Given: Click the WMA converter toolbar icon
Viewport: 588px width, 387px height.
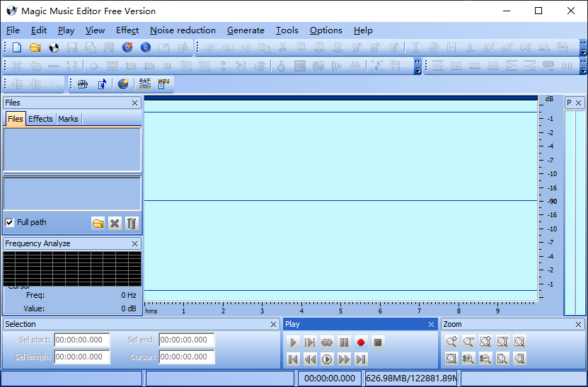Looking at the screenshot, I should (x=163, y=83).
